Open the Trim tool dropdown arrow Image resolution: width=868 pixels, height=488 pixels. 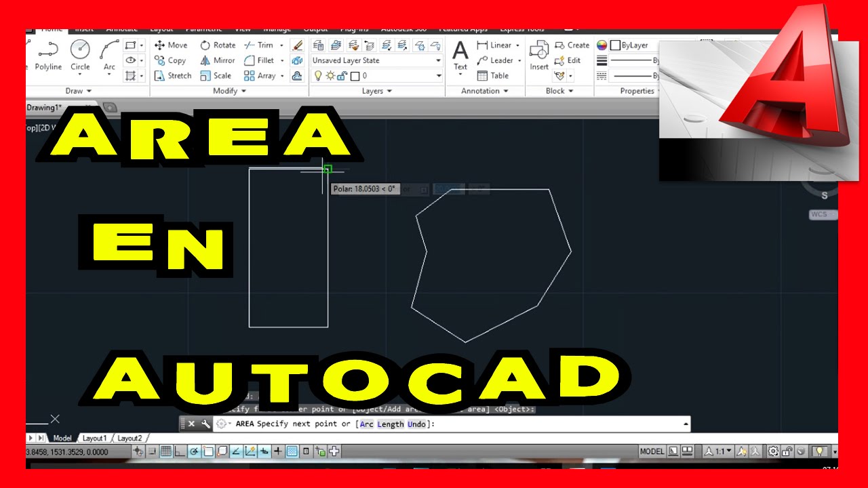[x=281, y=45]
